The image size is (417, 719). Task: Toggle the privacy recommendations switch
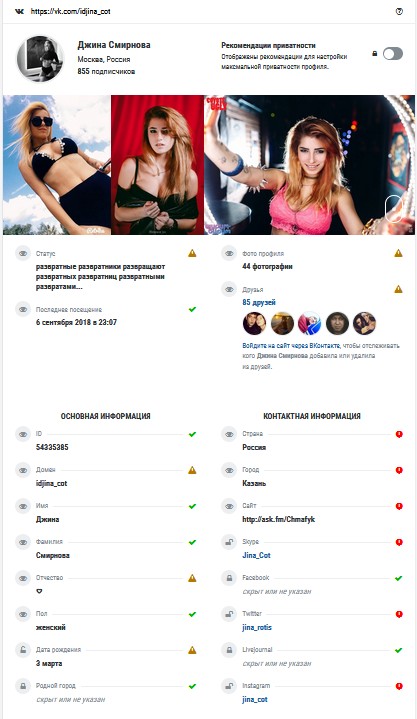[x=393, y=54]
